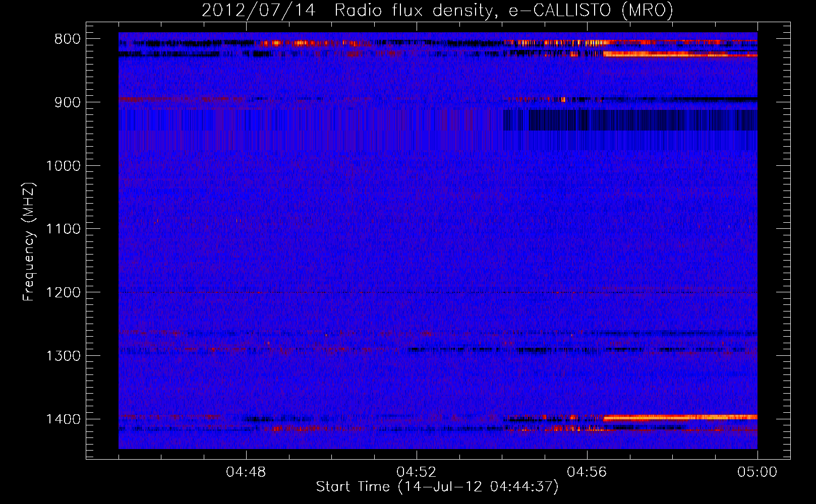The height and width of the screenshot is (504, 816).
Task: Select the 800 frequency tick label
Action: [67, 39]
